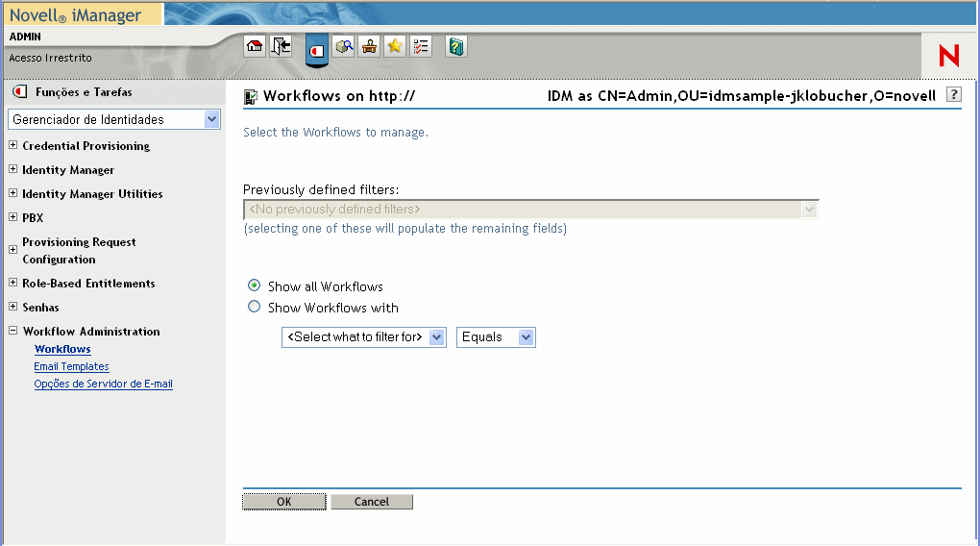Expand the Senhas category
Screen dimensions: 980x546
pyautogui.click(x=12, y=307)
